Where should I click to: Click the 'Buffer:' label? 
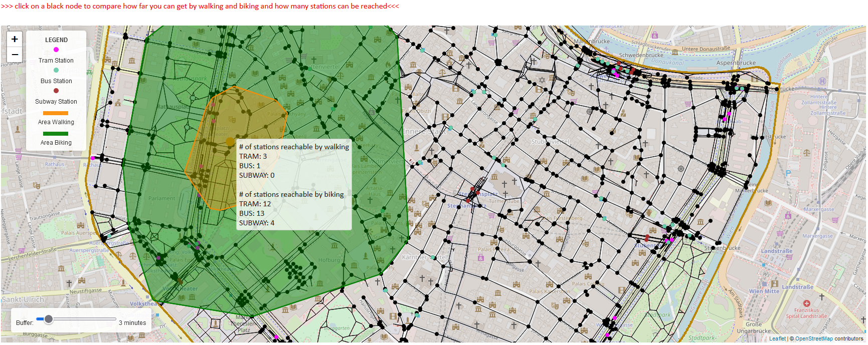[x=25, y=323]
